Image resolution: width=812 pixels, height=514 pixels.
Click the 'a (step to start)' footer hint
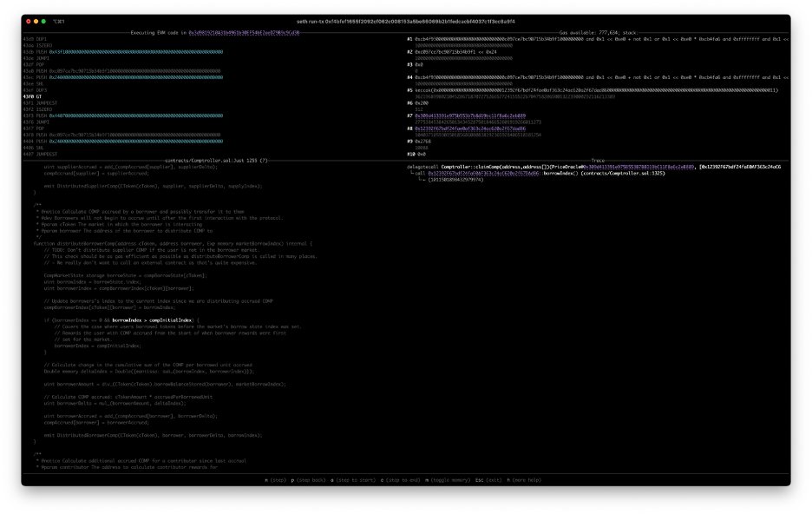click(x=353, y=480)
